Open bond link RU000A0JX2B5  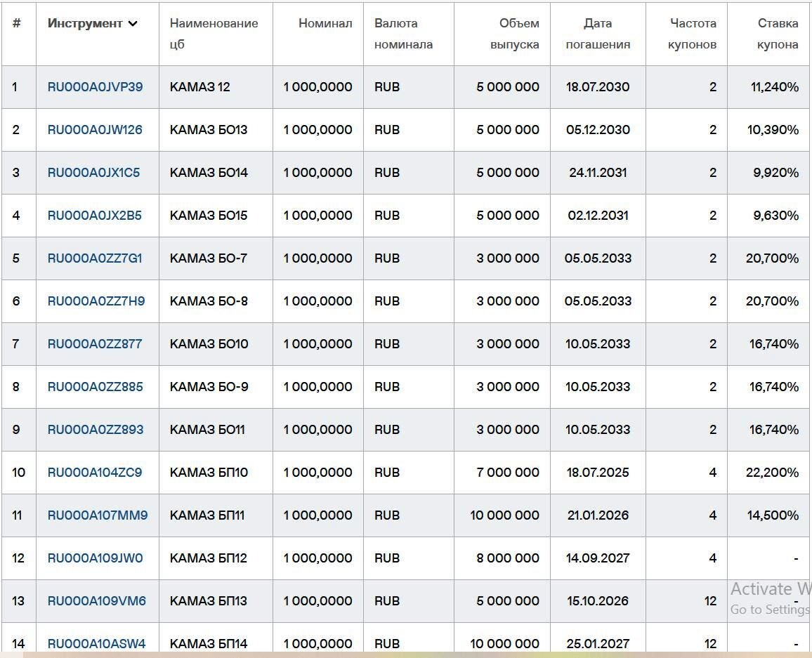(95, 216)
